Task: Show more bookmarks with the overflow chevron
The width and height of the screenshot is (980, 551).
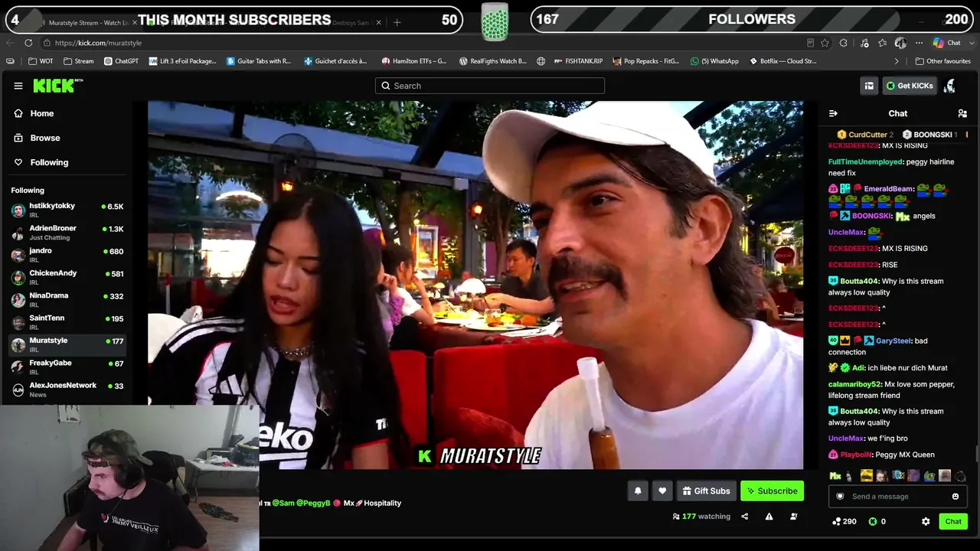Action: click(897, 61)
